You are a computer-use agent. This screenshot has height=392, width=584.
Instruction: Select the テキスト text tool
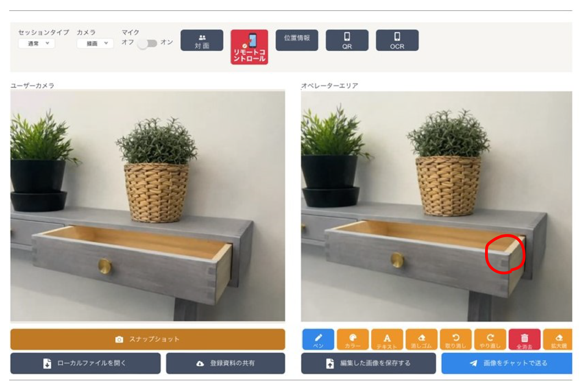point(387,339)
